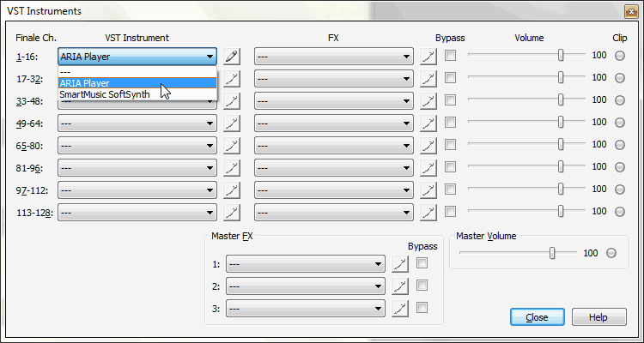The height and width of the screenshot is (343, 644).
Task: Click the Master Volume slider handle
Action: 552,253
